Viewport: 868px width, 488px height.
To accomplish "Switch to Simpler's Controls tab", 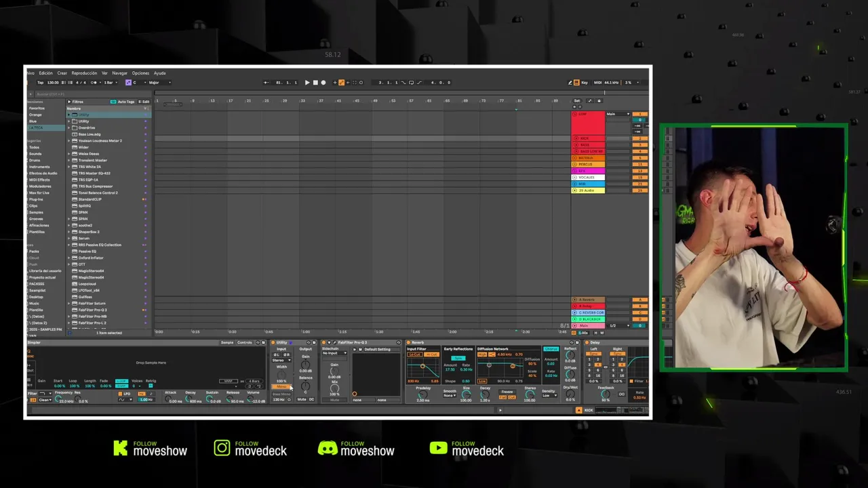I will (x=244, y=342).
